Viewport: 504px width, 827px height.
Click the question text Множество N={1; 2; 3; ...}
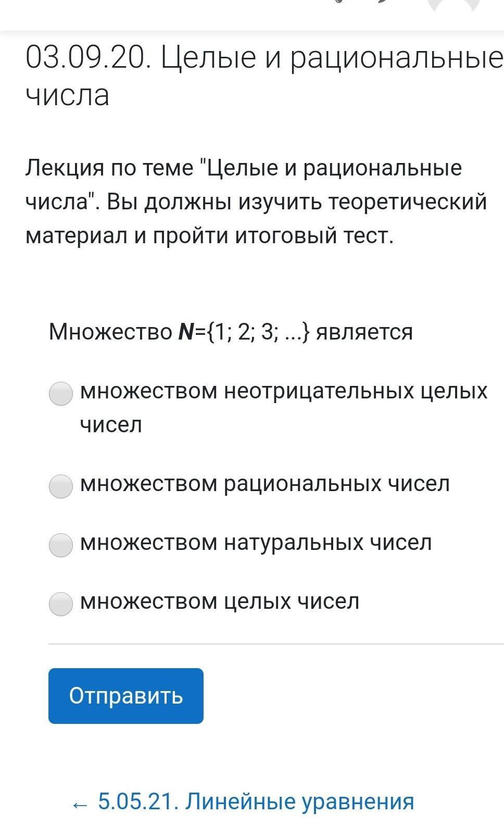point(180,332)
